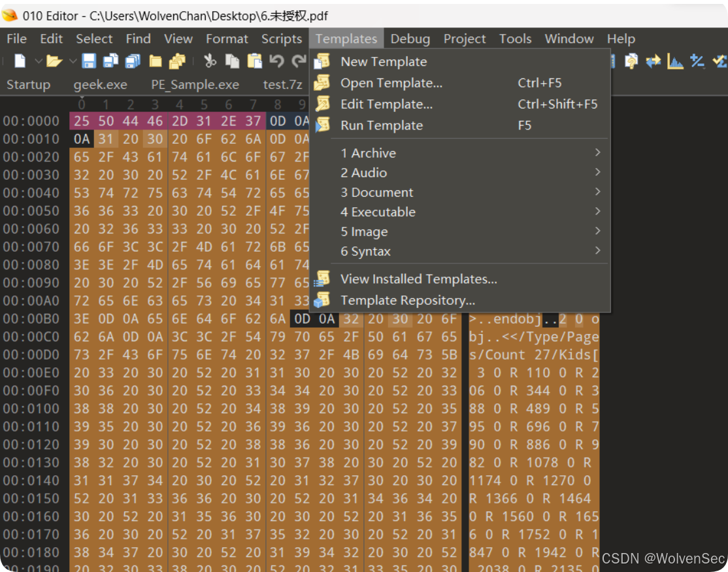Expand the 6 Syntax submenu
This screenshot has width=728, height=572.
(x=459, y=251)
